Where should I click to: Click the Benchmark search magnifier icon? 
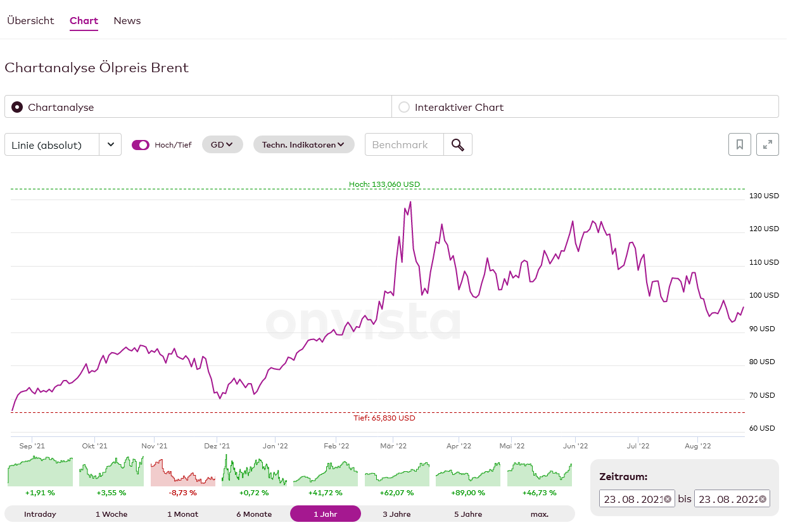pyautogui.click(x=457, y=144)
